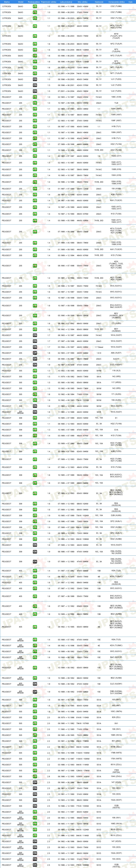Select the 176X (N9TE) engine code cell
This screenshot has width=136, height=868.
116,759
